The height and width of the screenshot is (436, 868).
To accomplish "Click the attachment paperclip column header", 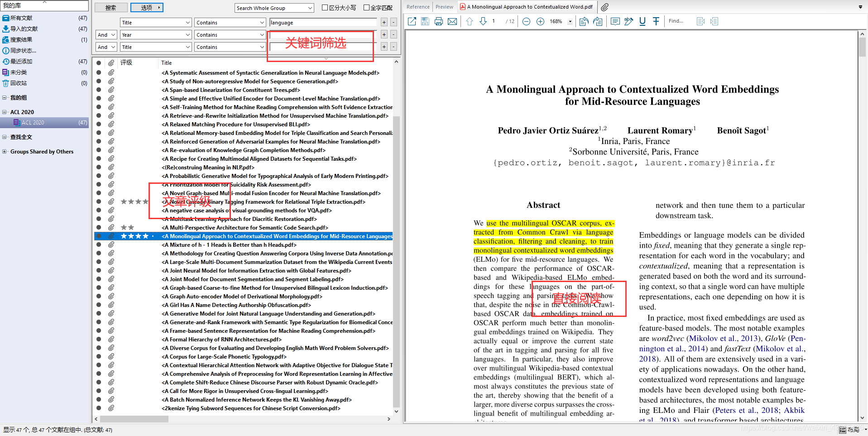I will tap(111, 63).
